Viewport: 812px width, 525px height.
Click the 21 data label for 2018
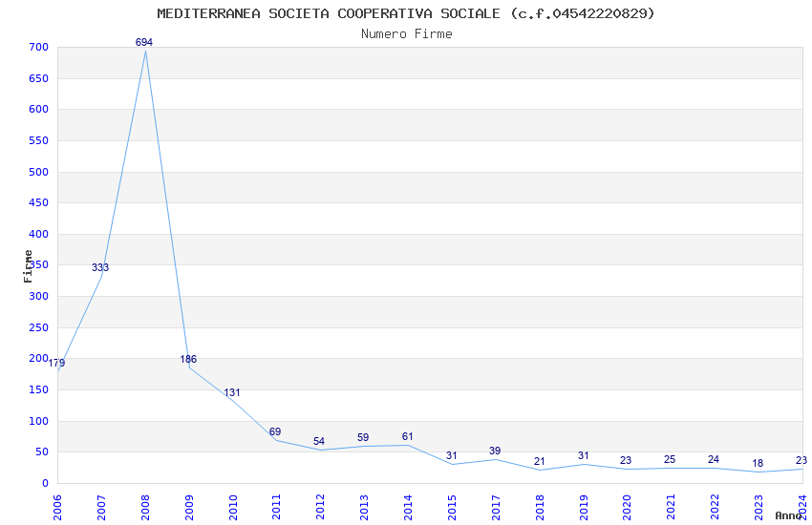(x=540, y=461)
